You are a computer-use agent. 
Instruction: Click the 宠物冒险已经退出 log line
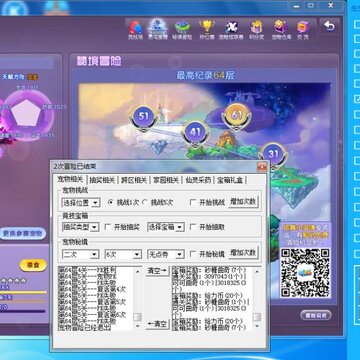pos(84,328)
